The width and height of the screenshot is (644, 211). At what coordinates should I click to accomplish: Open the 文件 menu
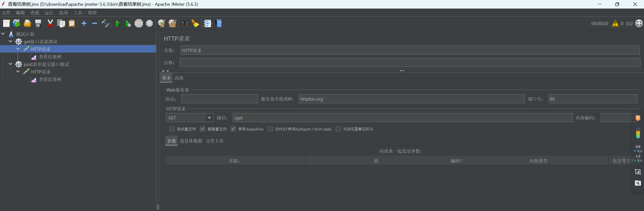pos(6,13)
